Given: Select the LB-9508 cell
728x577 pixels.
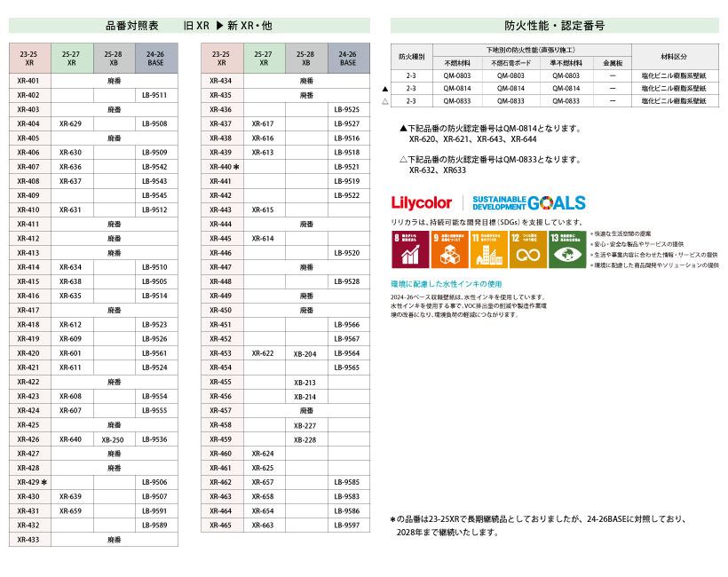Looking at the screenshot, I should pyautogui.click(x=154, y=124).
